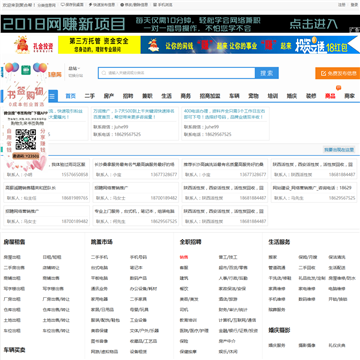Select the 兼职 nav tab
The width and height of the screenshot is (360, 360).
(147, 96)
